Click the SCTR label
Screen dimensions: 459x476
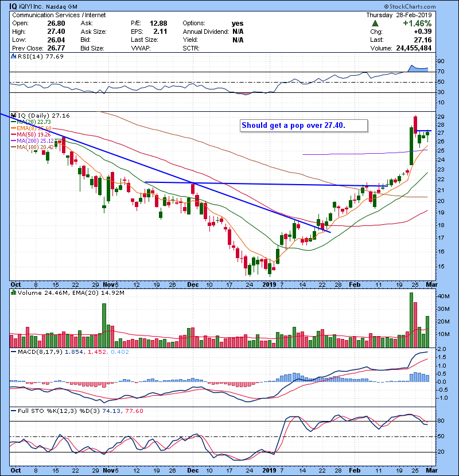click(x=191, y=48)
